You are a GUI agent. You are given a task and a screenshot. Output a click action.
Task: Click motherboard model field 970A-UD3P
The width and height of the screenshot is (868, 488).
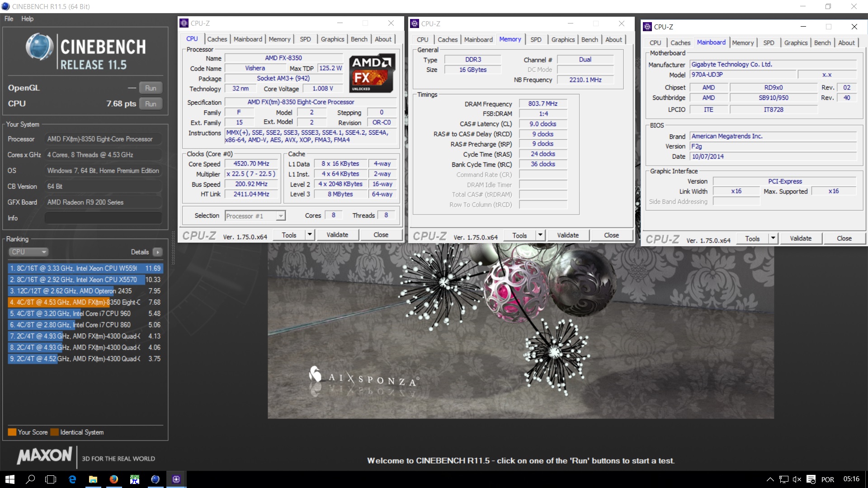[742, 75]
